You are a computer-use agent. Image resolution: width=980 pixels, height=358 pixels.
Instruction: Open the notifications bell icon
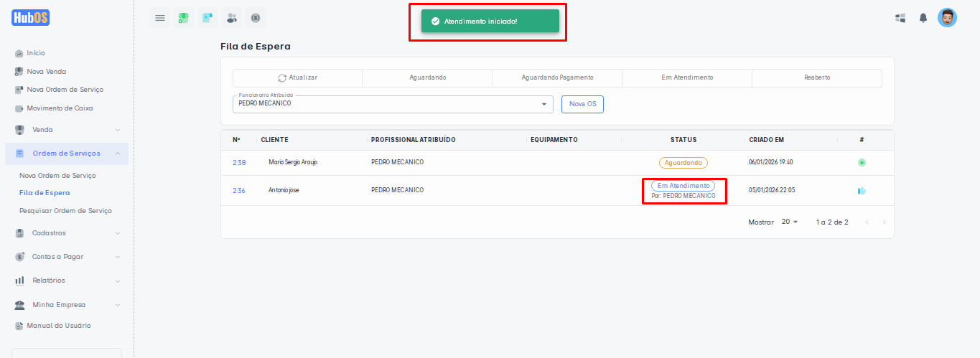[923, 18]
